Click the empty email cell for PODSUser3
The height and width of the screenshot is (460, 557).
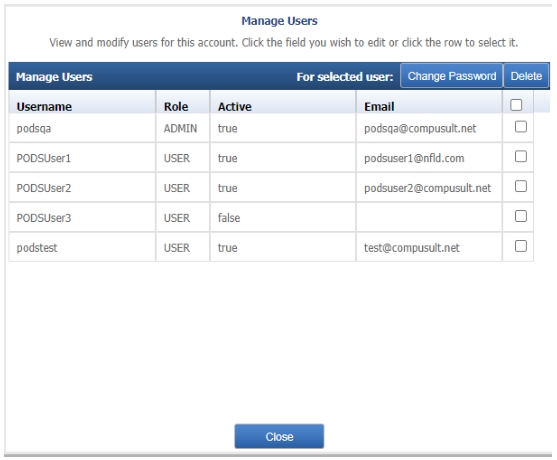(x=429, y=218)
